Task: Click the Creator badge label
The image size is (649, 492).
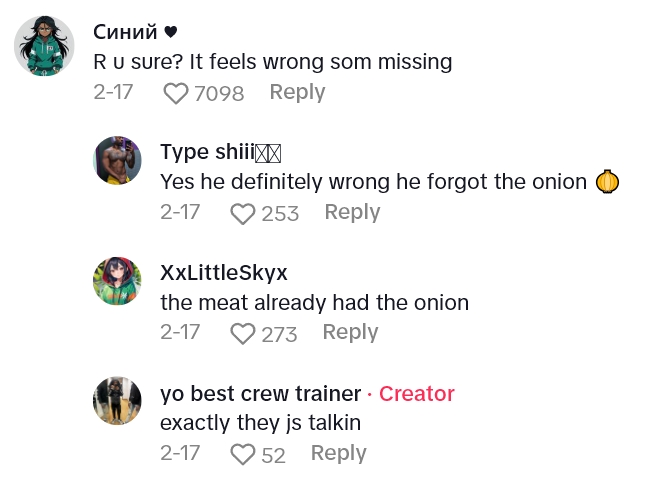Action: coord(416,393)
